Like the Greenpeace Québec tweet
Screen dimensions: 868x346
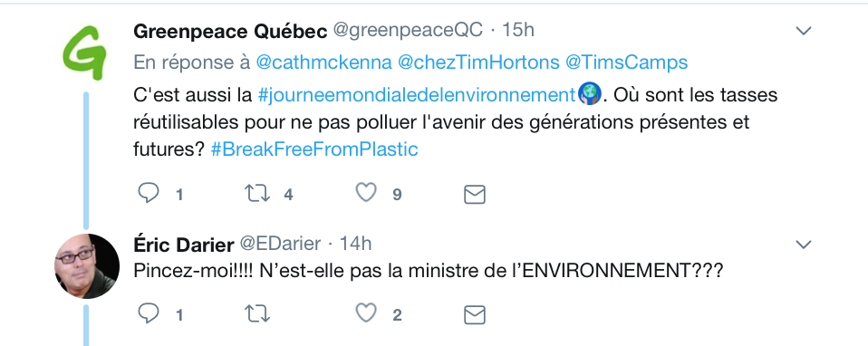366,193
